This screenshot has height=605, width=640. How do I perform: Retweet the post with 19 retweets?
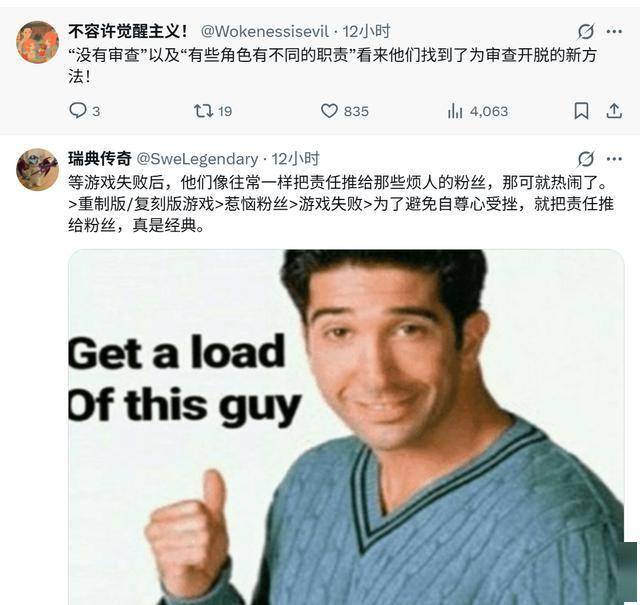203,111
